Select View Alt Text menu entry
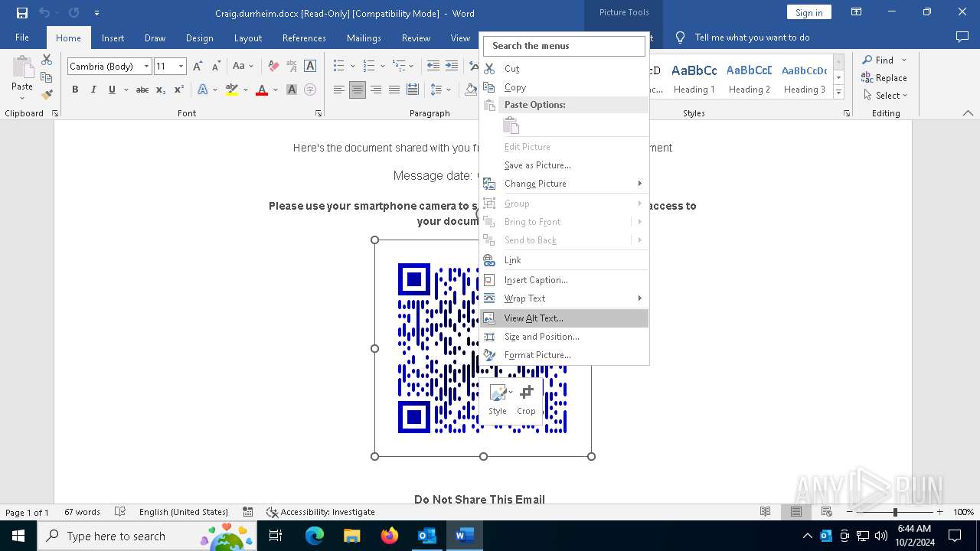This screenshot has width=980, height=551. tap(564, 318)
